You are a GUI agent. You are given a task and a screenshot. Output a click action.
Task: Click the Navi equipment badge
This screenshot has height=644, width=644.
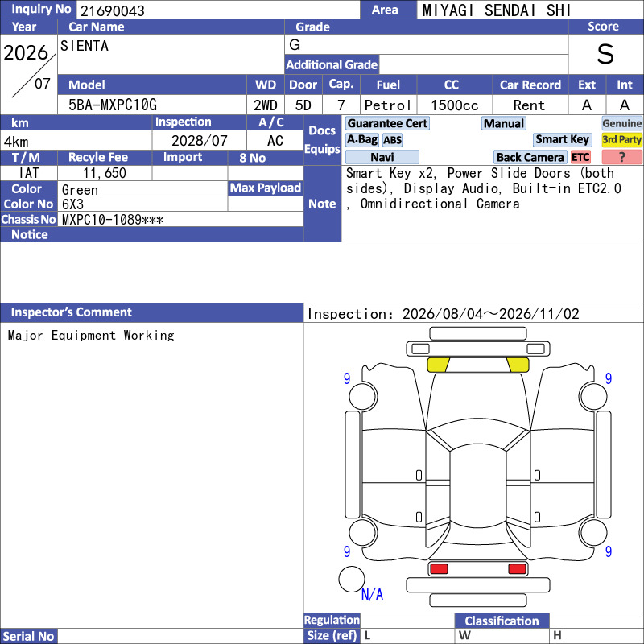coord(382,157)
